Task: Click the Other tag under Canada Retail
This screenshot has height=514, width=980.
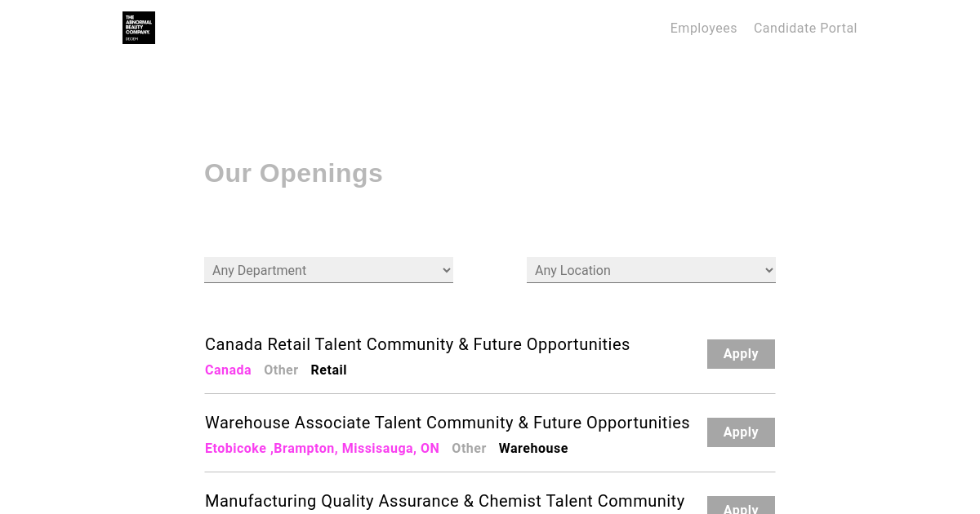Action: [281, 370]
